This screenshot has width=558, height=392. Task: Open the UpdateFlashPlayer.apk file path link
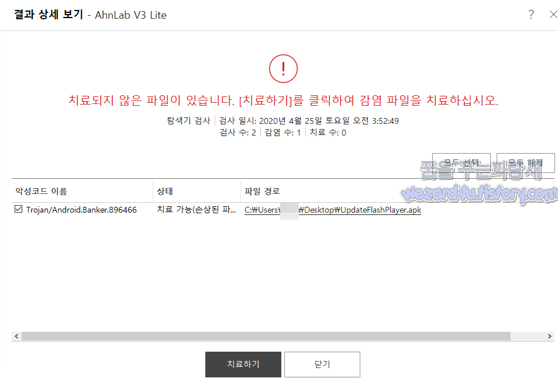tap(333, 210)
